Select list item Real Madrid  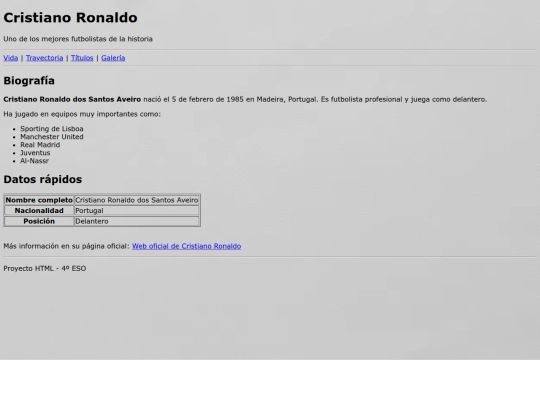pos(40,145)
